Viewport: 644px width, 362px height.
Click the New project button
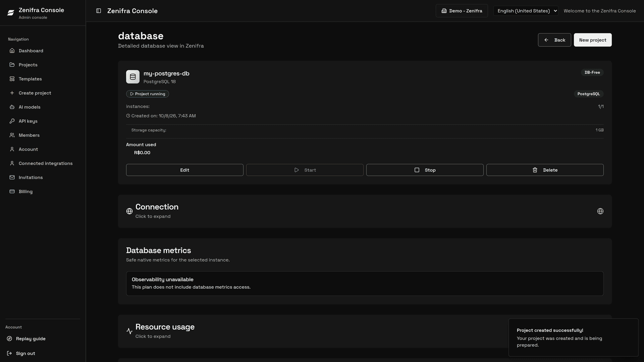[592, 40]
